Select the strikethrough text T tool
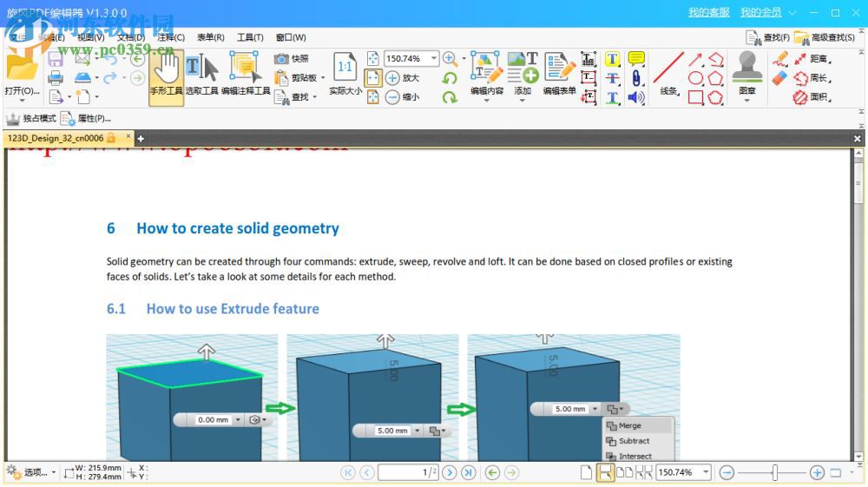Viewport: 868px width, 487px height. coord(612,79)
